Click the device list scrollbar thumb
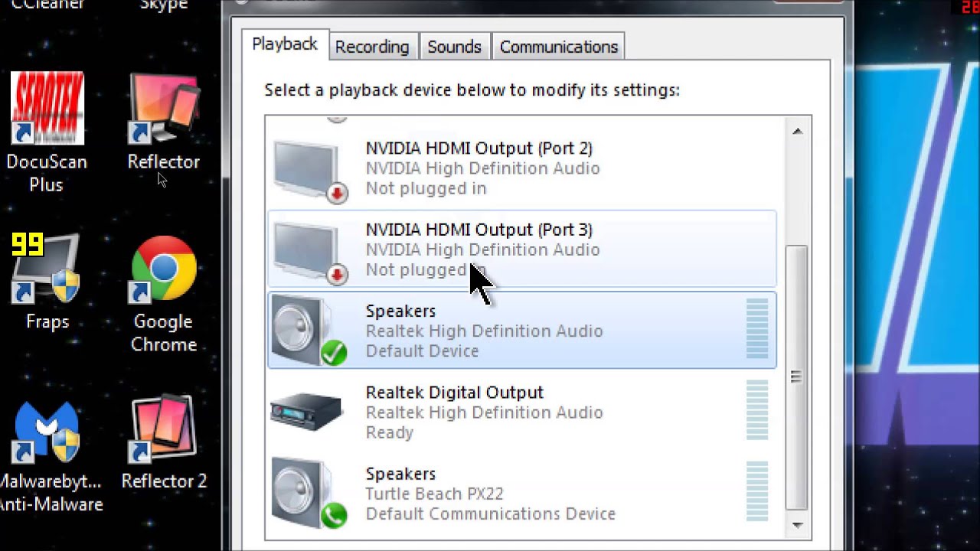The image size is (980, 551). pos(797,378)
